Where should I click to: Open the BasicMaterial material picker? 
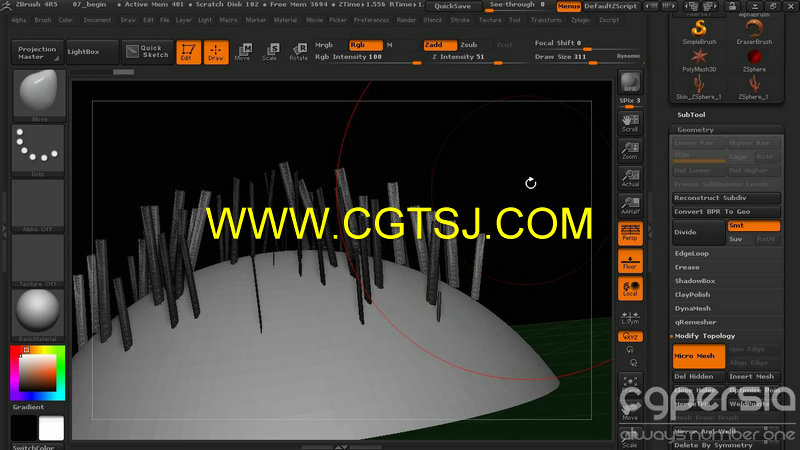(x=39, y=316)
